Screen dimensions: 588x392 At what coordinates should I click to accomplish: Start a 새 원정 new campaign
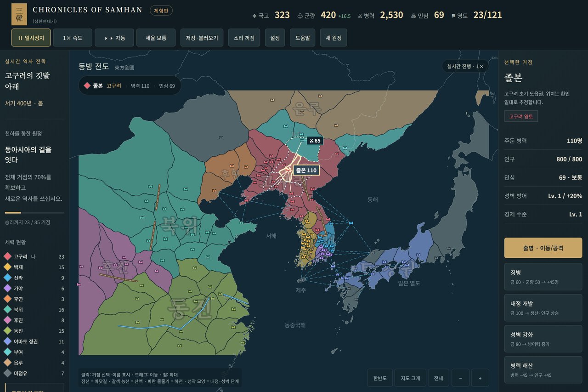click(x=334, y=38)
